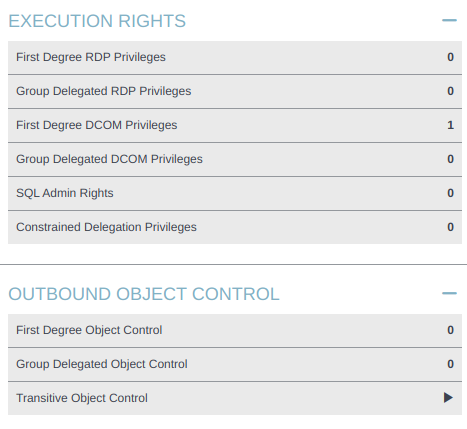Image resolution: width=467 pixels, height=429 pixels.
Task: Open First Degree RDP Privileges row
Action: tap(235, 57)
